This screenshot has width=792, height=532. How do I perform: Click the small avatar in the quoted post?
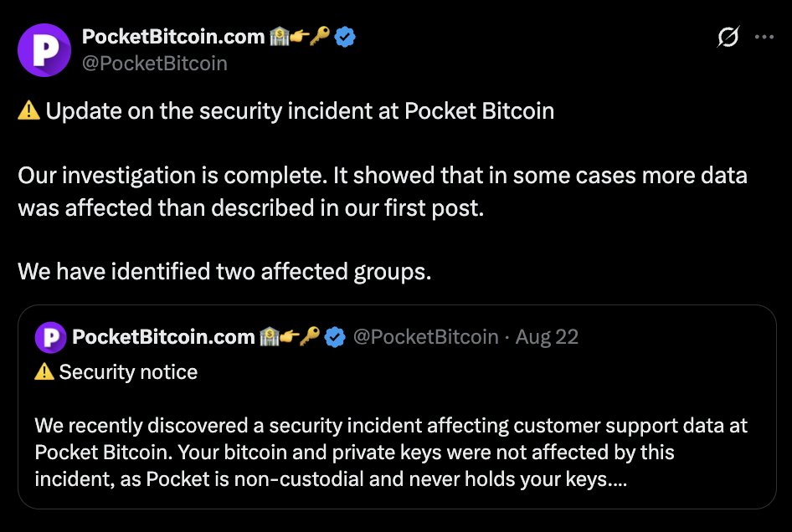pos(50,337)
